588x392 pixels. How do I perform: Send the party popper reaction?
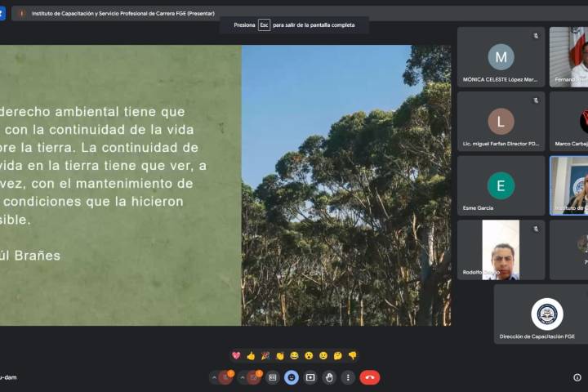265,356
